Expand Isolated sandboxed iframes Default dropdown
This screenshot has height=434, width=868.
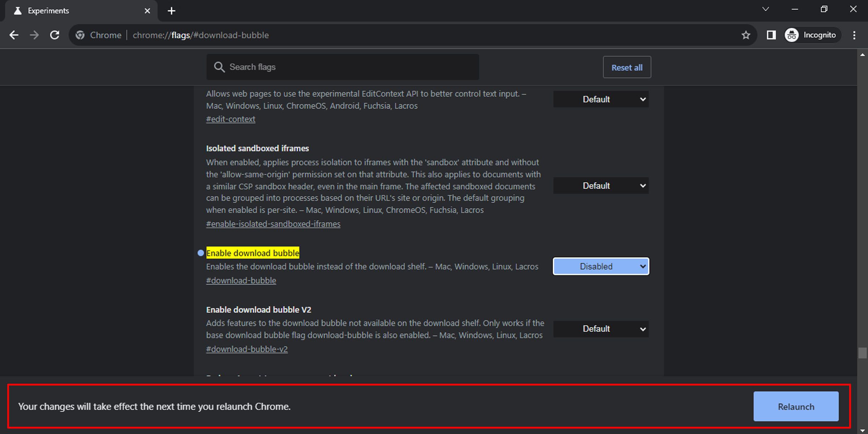click(x=601, y=186)
